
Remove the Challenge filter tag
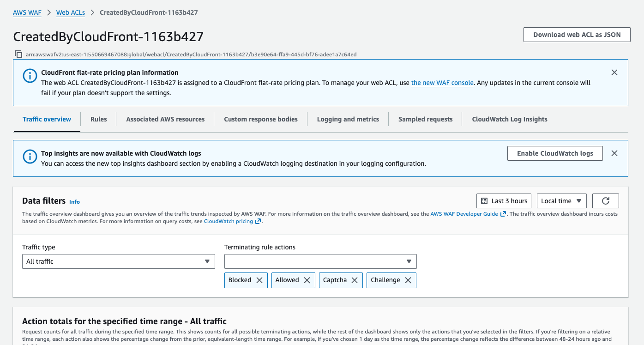[x=408, y=280]
